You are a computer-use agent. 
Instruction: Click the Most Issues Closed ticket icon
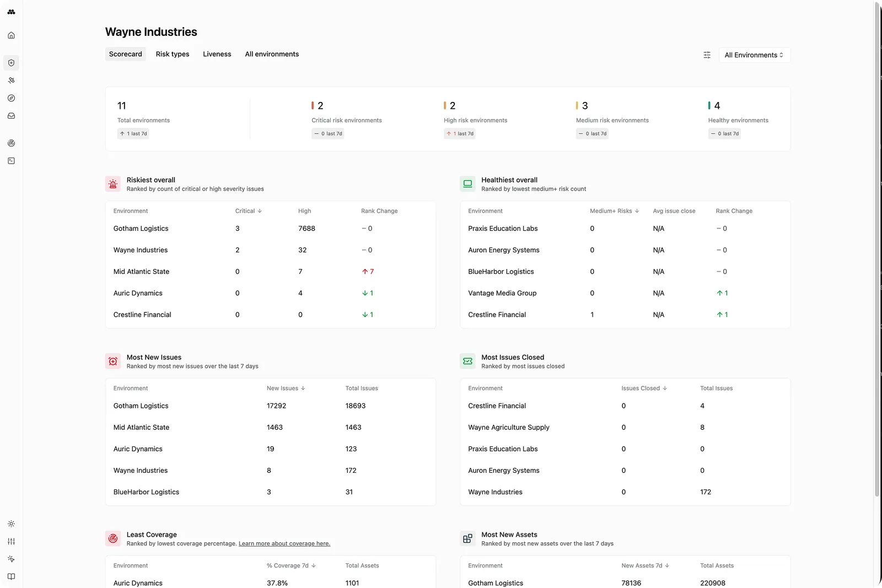tap(467, 362)
